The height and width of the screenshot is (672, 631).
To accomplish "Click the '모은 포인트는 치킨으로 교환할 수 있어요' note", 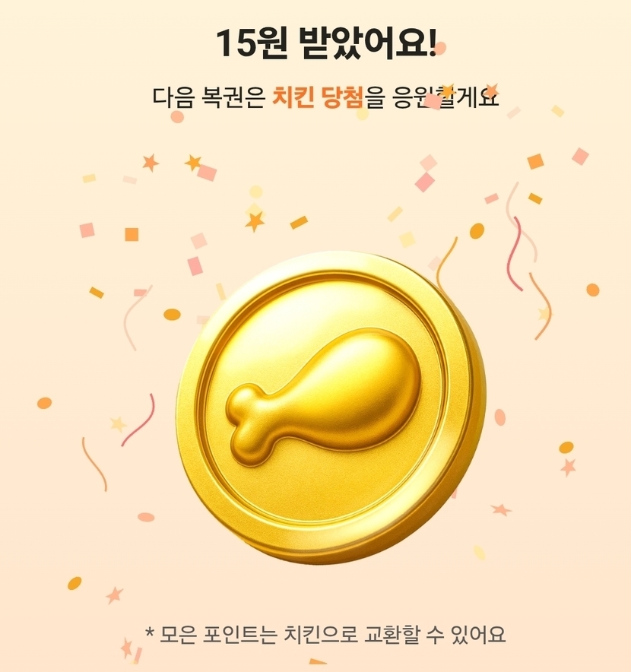I will [x=332, y=635].
